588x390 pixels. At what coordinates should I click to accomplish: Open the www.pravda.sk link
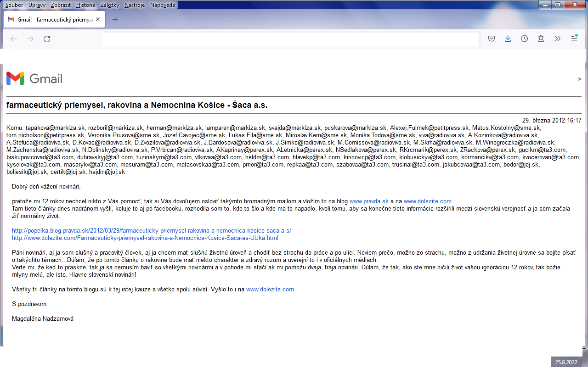(x=369, y=201)
